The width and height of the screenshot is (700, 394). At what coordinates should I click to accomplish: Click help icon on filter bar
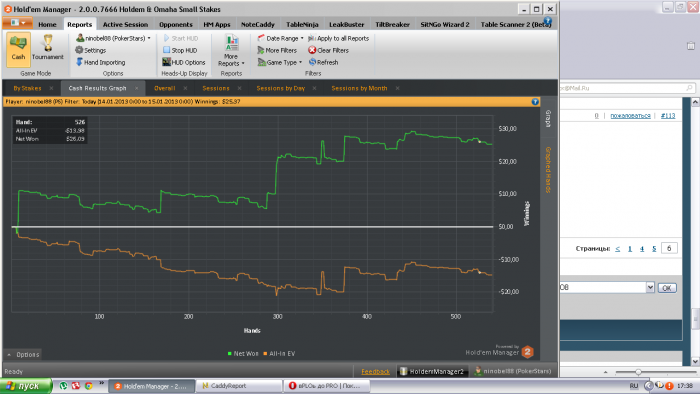click(535, 102)
